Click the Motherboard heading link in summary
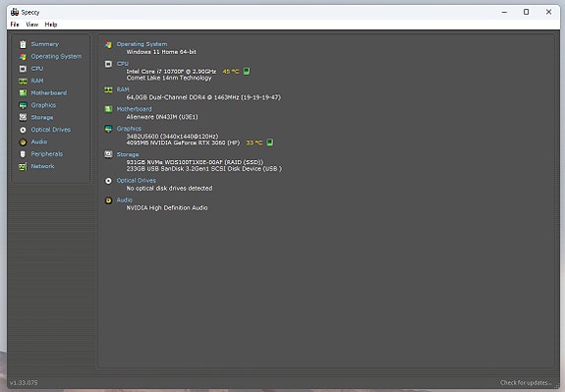565x392 pixels. (x=134, y=109)
